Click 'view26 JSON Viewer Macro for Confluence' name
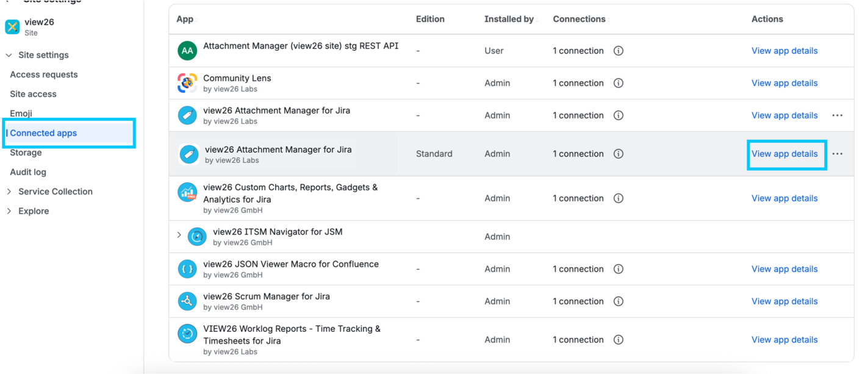The image size is (868, 374). pyautogui.click(x=291, y=264)
